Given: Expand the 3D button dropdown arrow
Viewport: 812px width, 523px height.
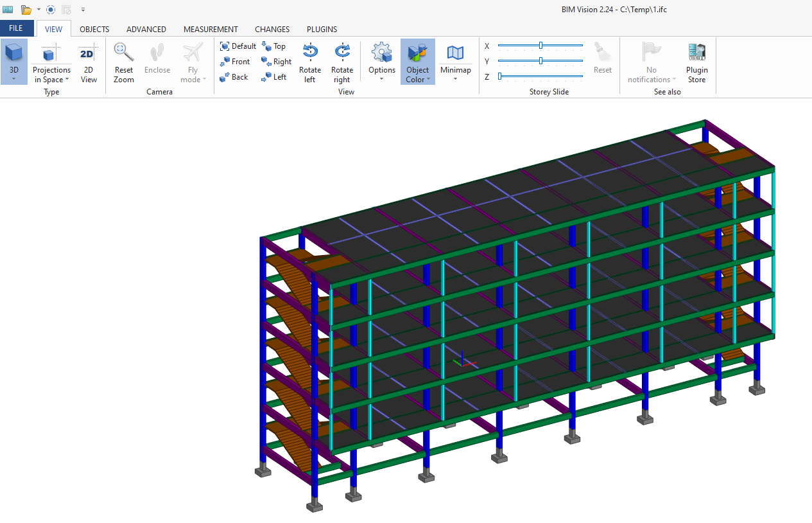Looking at the screenshot, I should [x=13, y=80].
